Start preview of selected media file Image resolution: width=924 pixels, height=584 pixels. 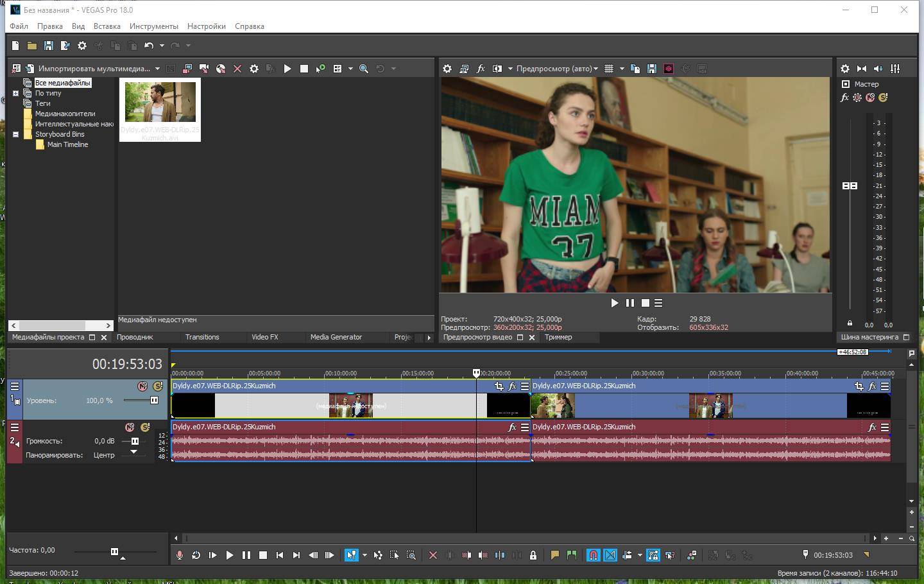click(x=287, y=69)
